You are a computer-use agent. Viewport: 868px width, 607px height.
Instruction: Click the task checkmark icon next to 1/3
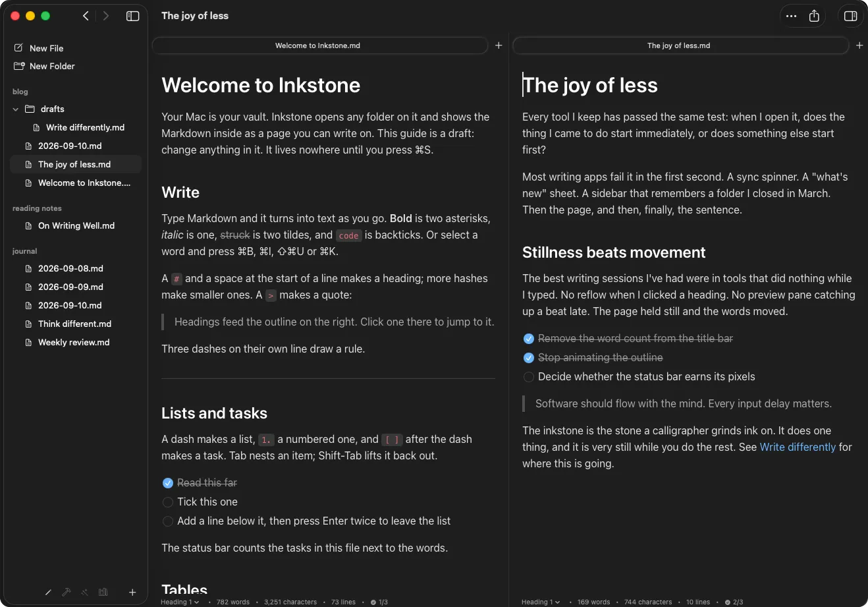(x=373, y=602)
